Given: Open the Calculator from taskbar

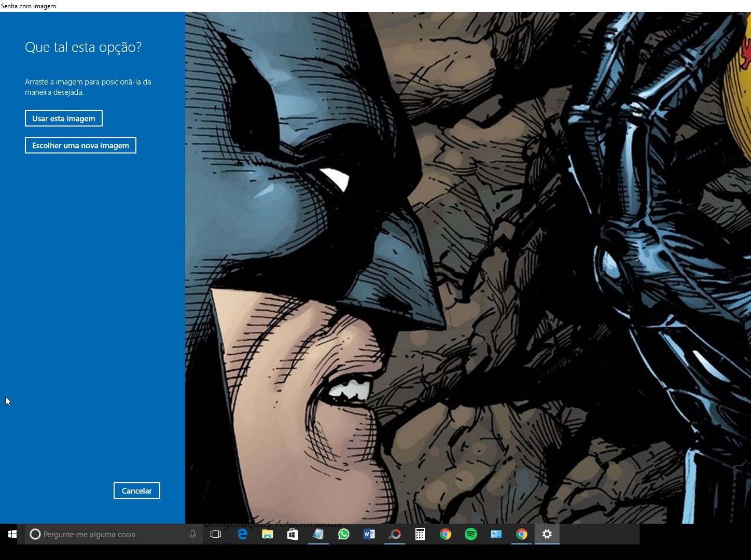Looking at the screenshot, I should pyautogui.click(x=420, y=534).
